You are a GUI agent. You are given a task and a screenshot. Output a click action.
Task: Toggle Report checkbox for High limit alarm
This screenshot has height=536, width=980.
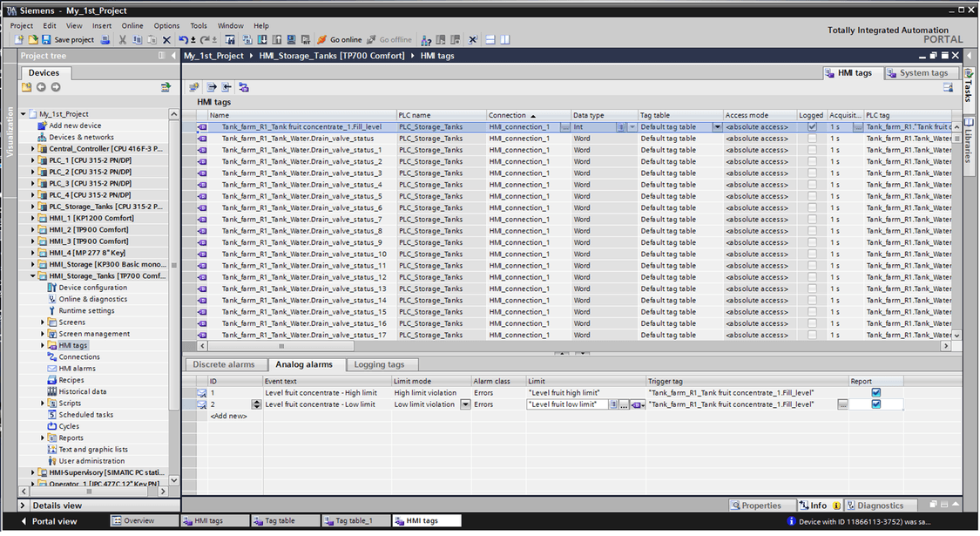[875, 393]
